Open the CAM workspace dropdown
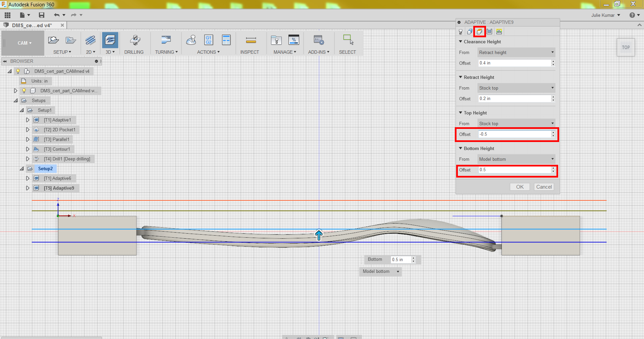 coord(24,43)
